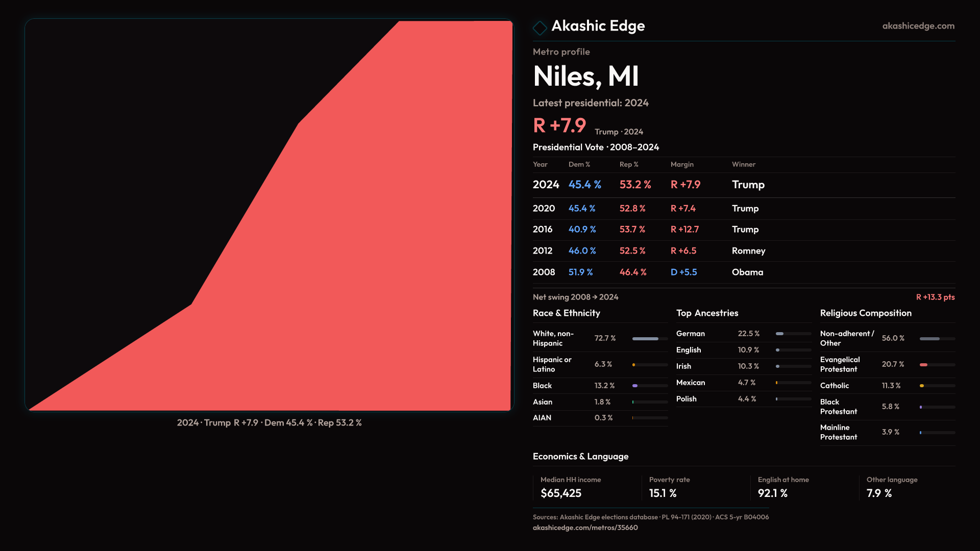Open the akashicedge.com link in header
The width and height of the screenshot is (980, 551).
(918, 26)
